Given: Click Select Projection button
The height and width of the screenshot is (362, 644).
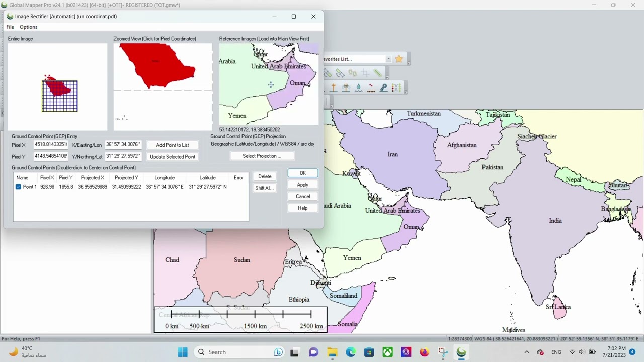Looking at the screenshot, I should pyautogui.click(x=262, y=156).
